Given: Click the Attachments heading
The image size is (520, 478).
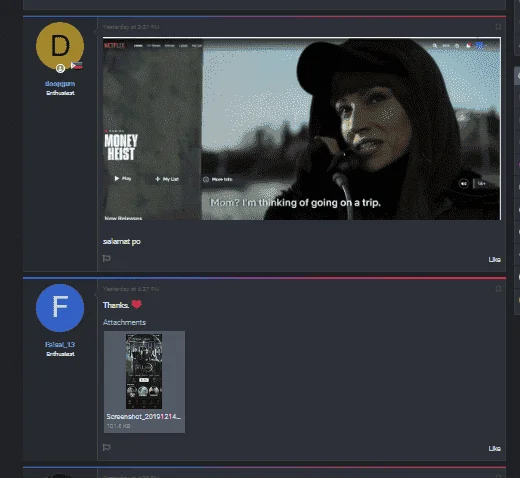Looking at the screenshot, I should click(x=124, y=322).
